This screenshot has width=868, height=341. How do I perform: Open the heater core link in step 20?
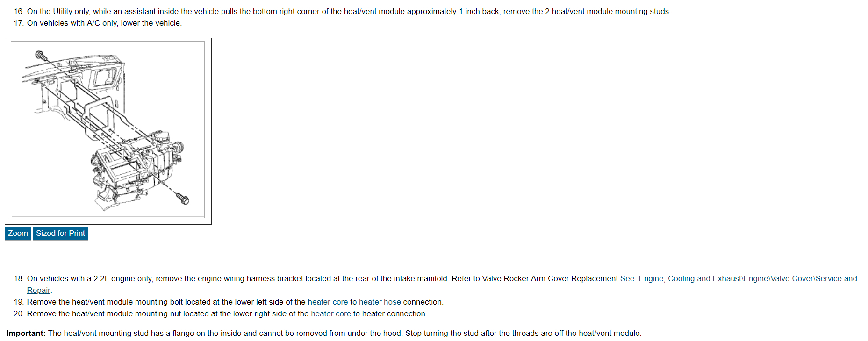(330, 313)
